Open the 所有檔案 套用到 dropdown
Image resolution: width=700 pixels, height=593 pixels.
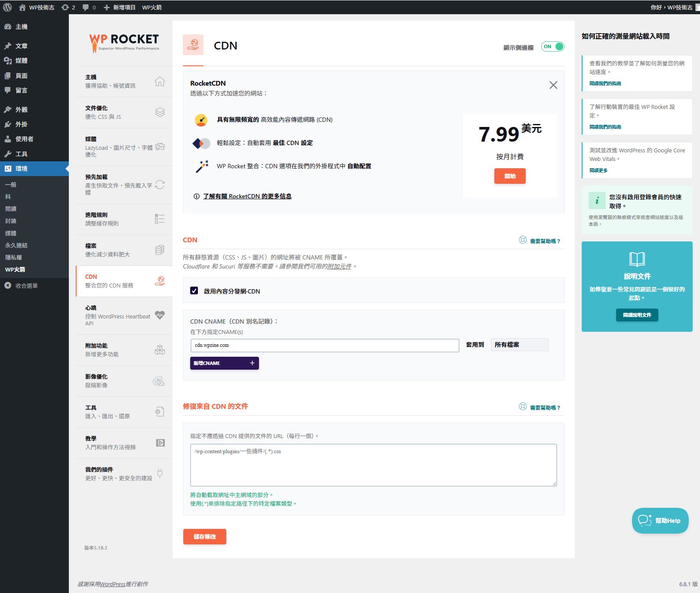[519, 345]
